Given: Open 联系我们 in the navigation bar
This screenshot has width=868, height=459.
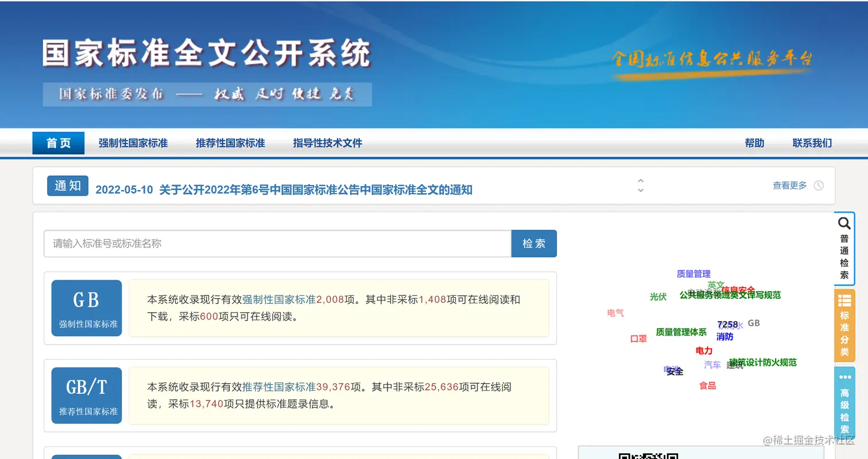Looking at the screenshot, I should pos(812,143).
